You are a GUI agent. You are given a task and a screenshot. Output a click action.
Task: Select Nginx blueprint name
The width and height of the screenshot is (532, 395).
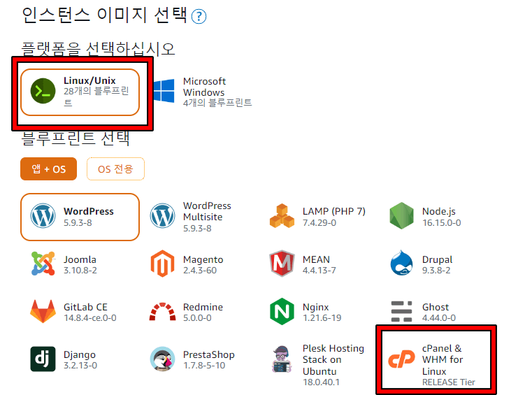315,308
